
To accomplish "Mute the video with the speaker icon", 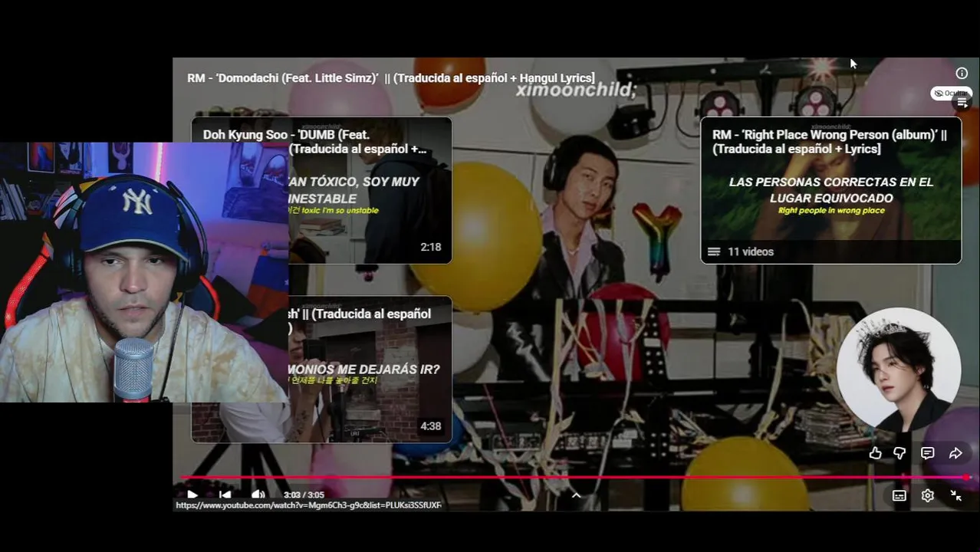I will (x=258, y=495).
